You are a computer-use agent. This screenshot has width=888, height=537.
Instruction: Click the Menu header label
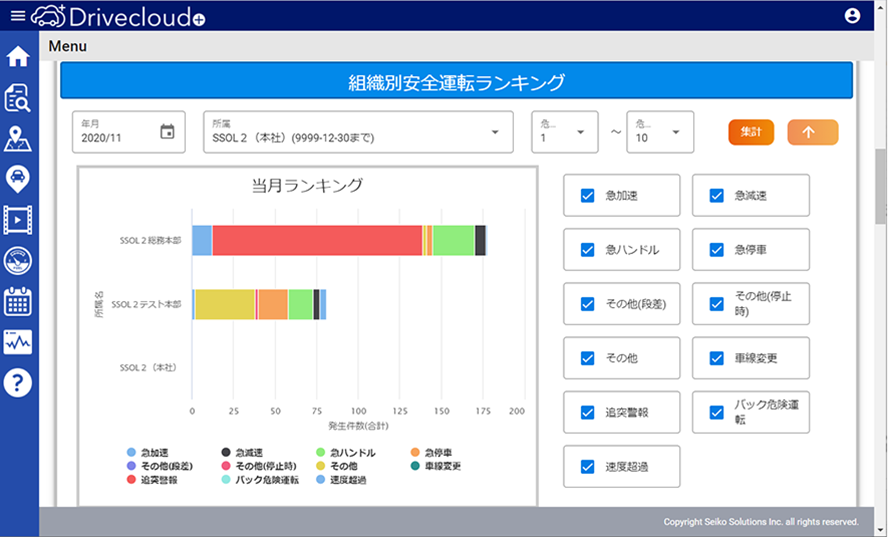(67, 46)
